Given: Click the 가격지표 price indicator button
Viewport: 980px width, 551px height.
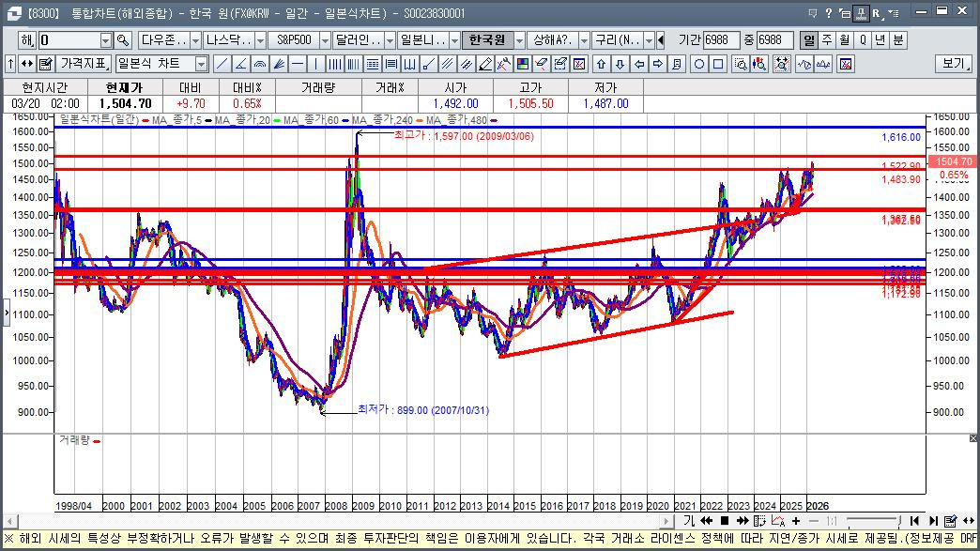Looking at the screenshot, I should pyautogui.click(x=83, y=65).
